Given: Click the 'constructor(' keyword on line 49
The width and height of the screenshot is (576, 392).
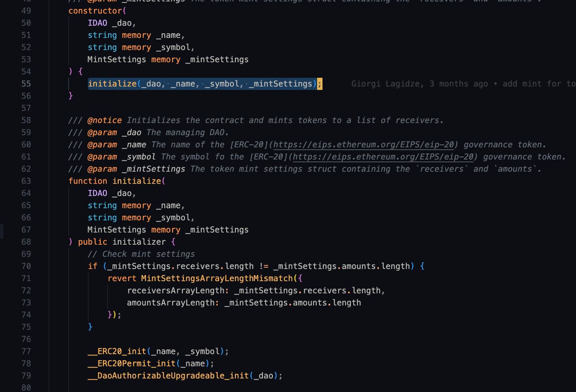Looking at the screenshot, I should [x=98, y=11].
